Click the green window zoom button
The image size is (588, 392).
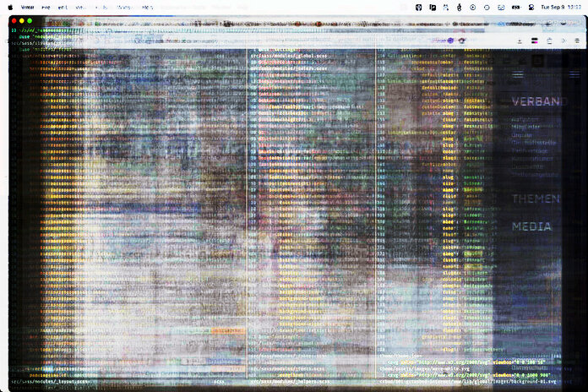[x=30, y=19]
